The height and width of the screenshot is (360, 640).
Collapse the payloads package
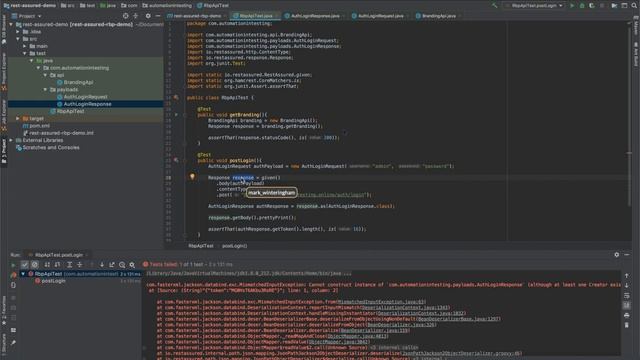pos(45,89)
